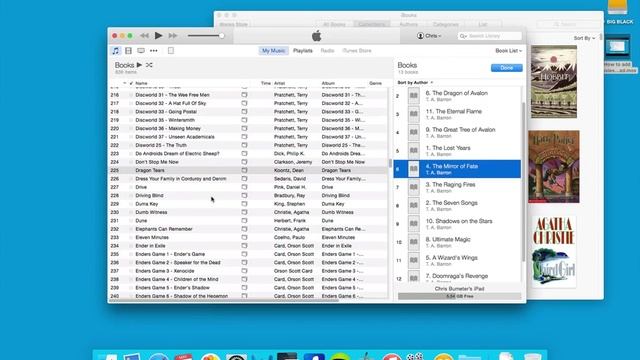This screenshot has width=640, height=360.
Task: Open the Book List view dropdown
Action: click(x=509, y=51)
